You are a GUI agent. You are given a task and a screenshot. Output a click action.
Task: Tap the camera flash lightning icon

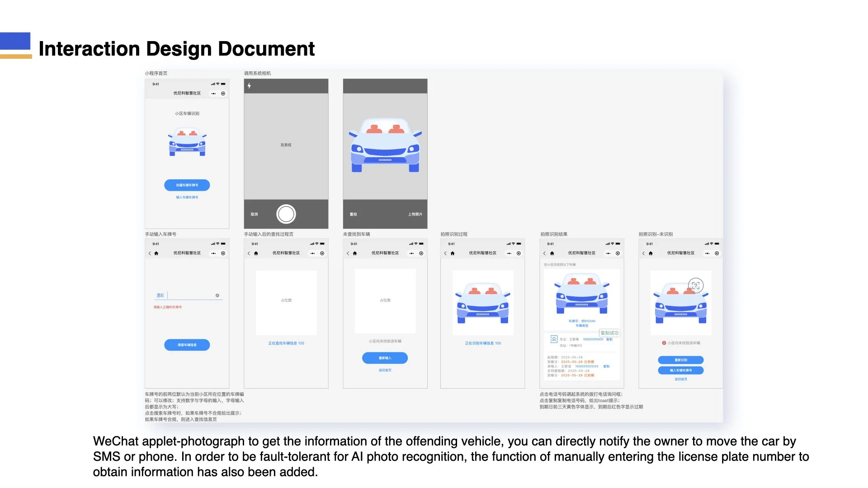point(249,86)
